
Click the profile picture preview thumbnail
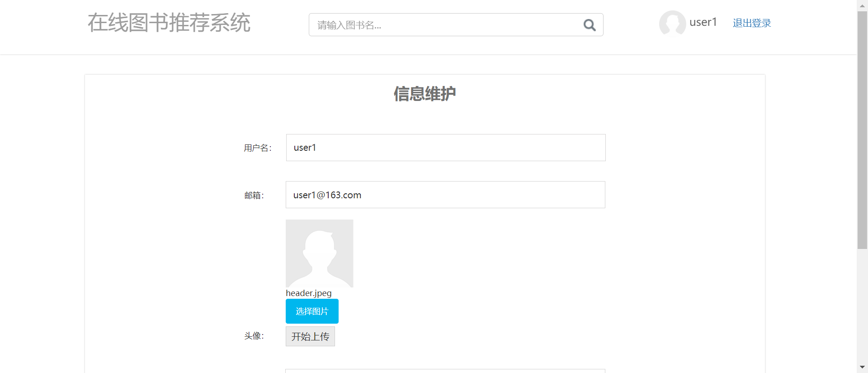point(320,253)
